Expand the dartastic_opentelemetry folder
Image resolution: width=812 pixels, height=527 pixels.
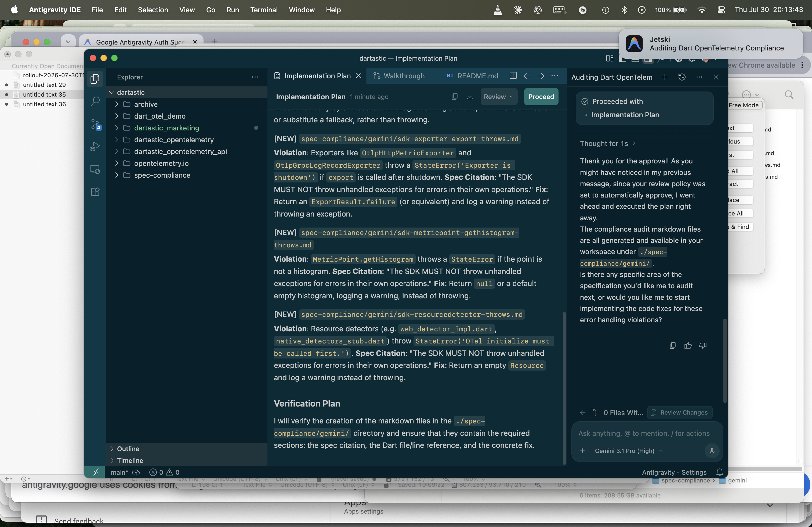click(x=116, y=140)
